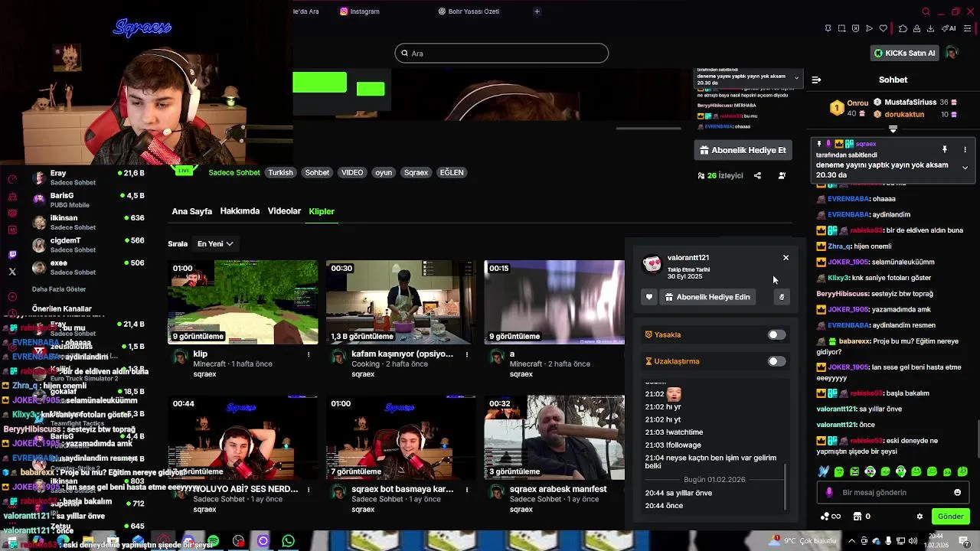Open the emoji picker in message box
Image resolution: width=980 pixels, height=551 pixels.
pos(957,492)
